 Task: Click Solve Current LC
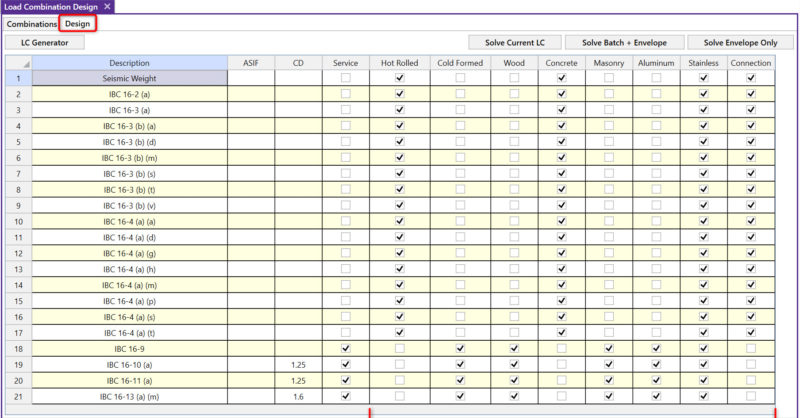[515, 43]
